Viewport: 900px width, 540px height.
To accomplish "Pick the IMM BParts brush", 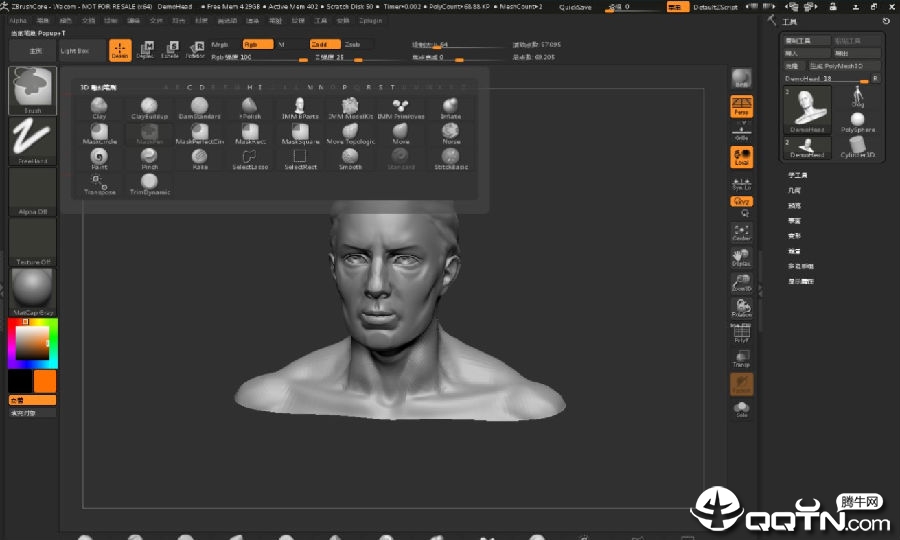I will click(x=300, y=108).
